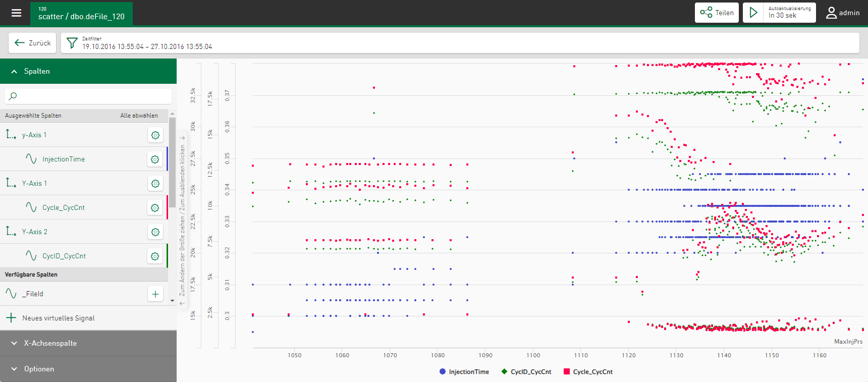868x382 pixels.
Task: Open settings gear for Cycle_CycCnt
Action: pyautogui.click(x=155, y=207)
